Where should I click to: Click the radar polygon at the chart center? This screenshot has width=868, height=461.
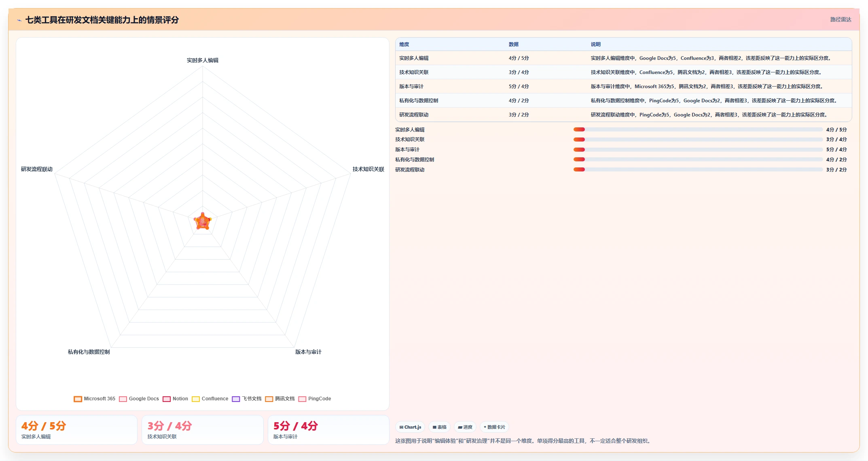click(x=203, y=222)
